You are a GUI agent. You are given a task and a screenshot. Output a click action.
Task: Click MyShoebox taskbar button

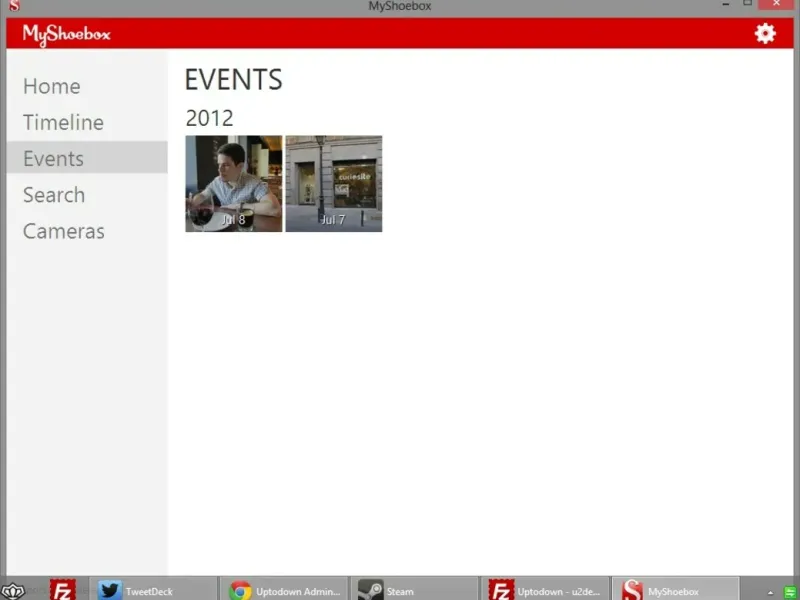676,590
